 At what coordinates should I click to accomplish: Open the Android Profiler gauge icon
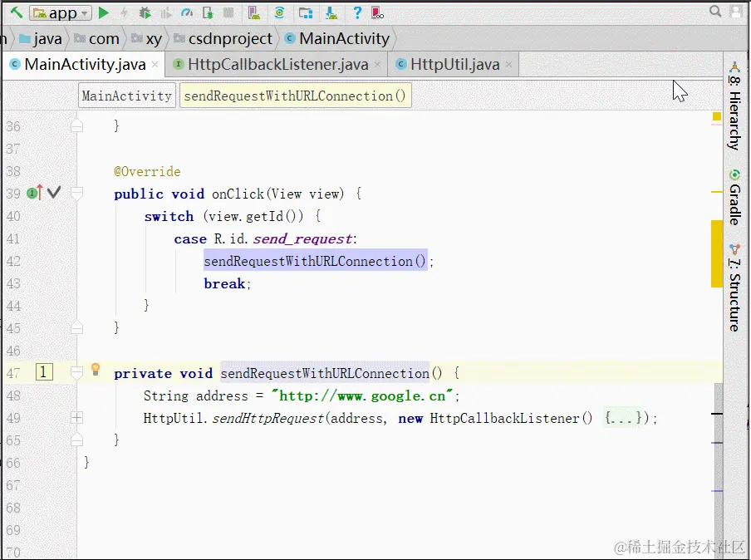click(187, 13)
